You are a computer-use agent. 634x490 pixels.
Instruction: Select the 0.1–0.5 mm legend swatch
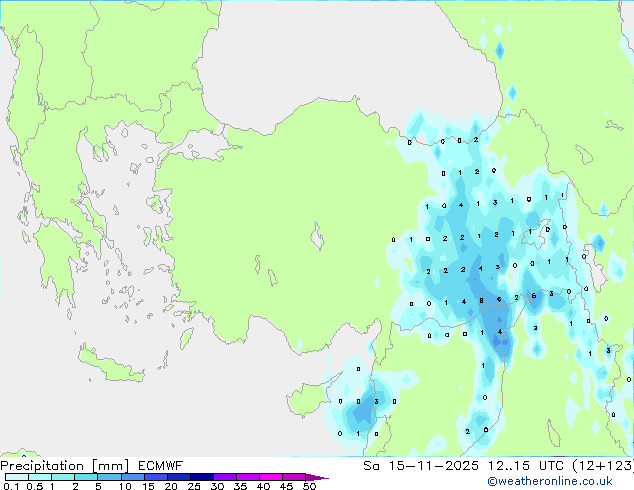point(17,477)
